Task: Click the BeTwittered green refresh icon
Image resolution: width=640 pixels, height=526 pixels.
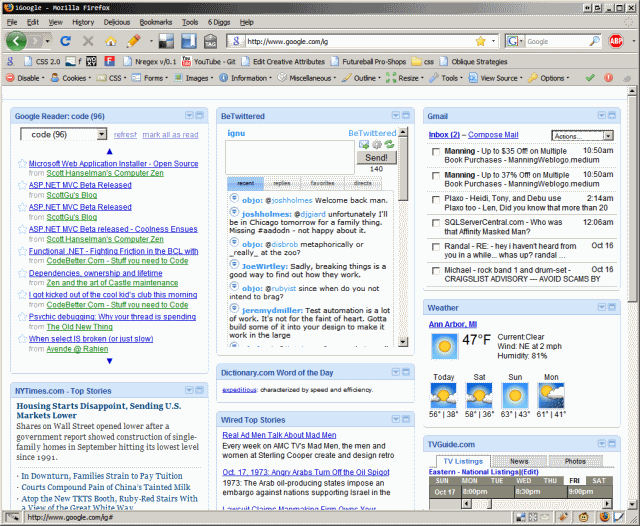Action: pyautogui.click(x=389, y=144)
